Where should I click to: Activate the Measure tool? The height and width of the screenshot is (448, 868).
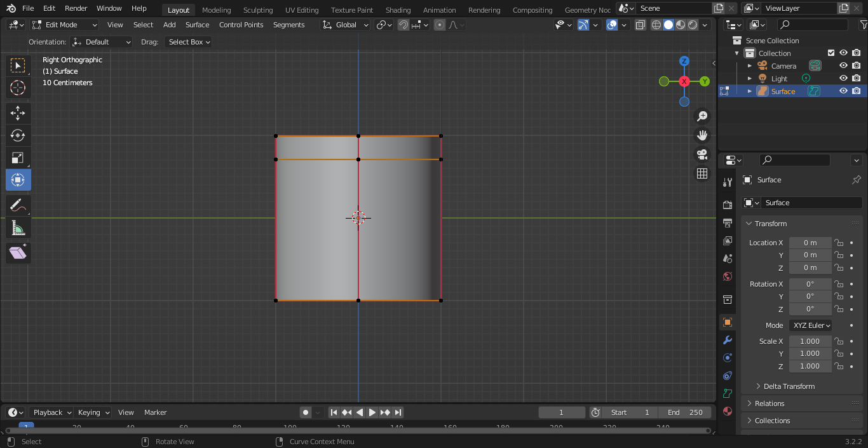click(18, 227)
